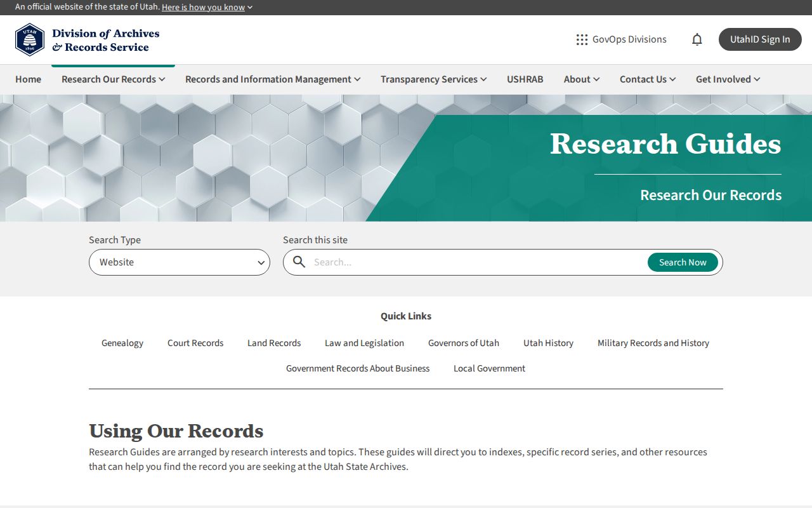This screenshot has height=508, width=812.
Task: Click the UtahID Sign In button
Action: 760,39
